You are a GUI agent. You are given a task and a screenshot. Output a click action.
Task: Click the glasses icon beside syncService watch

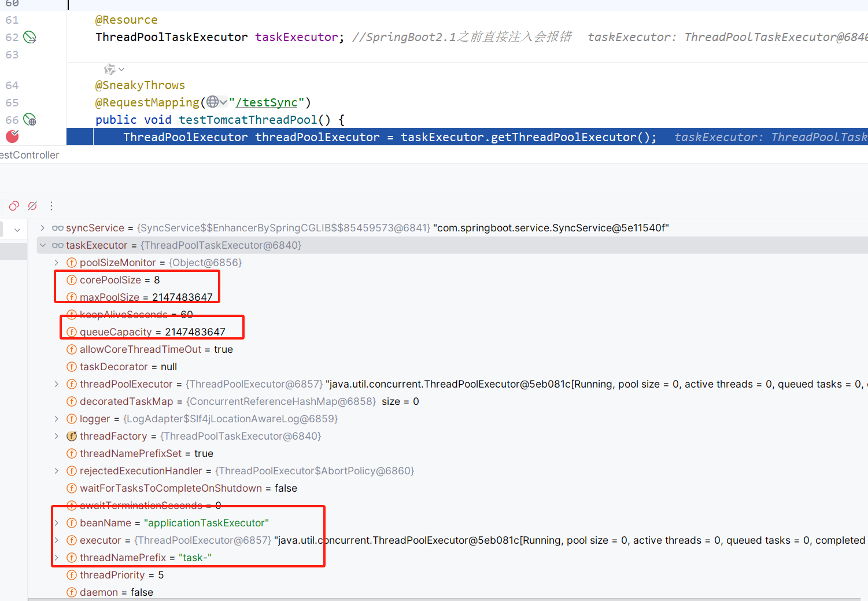[x=57, y=227]
